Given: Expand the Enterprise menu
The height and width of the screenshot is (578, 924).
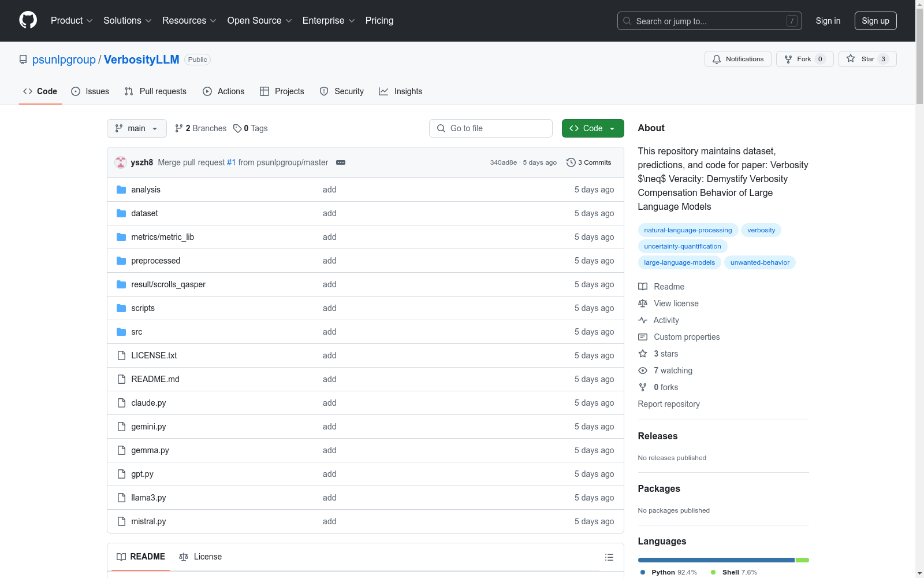Looking at the screenshot, I should pos(329,20).
